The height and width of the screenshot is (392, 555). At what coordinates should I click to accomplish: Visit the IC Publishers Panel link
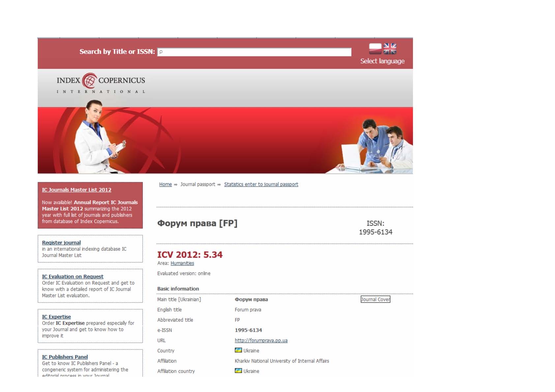coord(65,357)
